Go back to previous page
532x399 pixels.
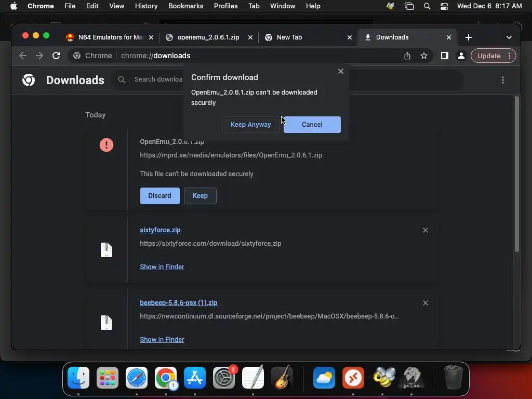[23, 56]
